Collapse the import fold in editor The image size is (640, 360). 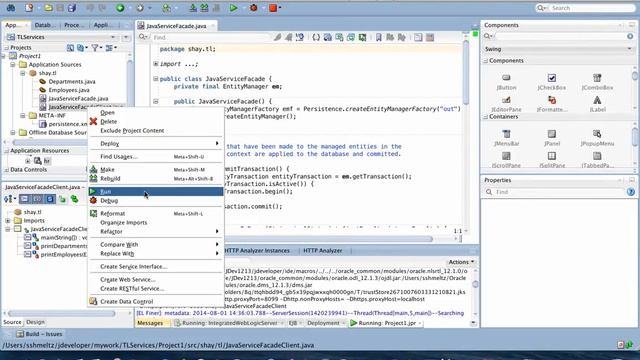click(x=156, y=64)
